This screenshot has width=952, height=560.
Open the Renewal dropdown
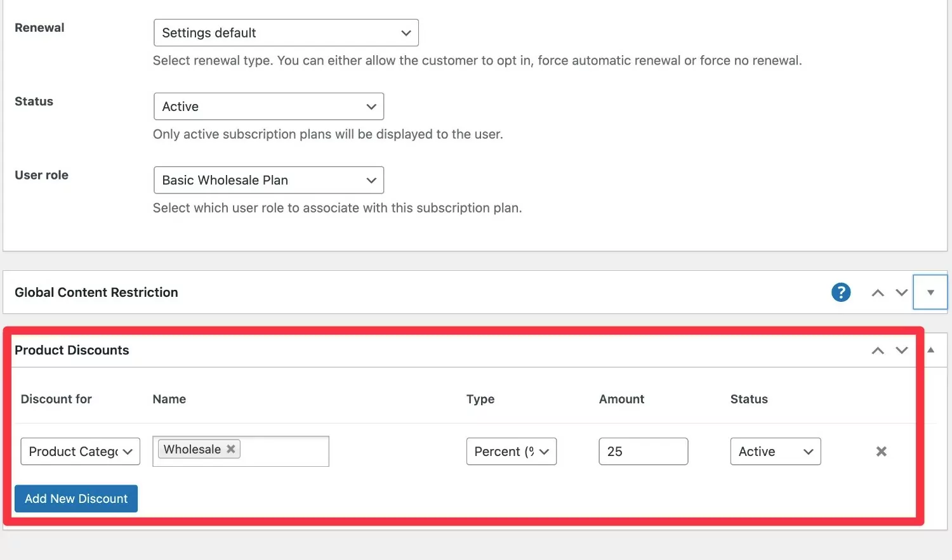tap(286, 33)
